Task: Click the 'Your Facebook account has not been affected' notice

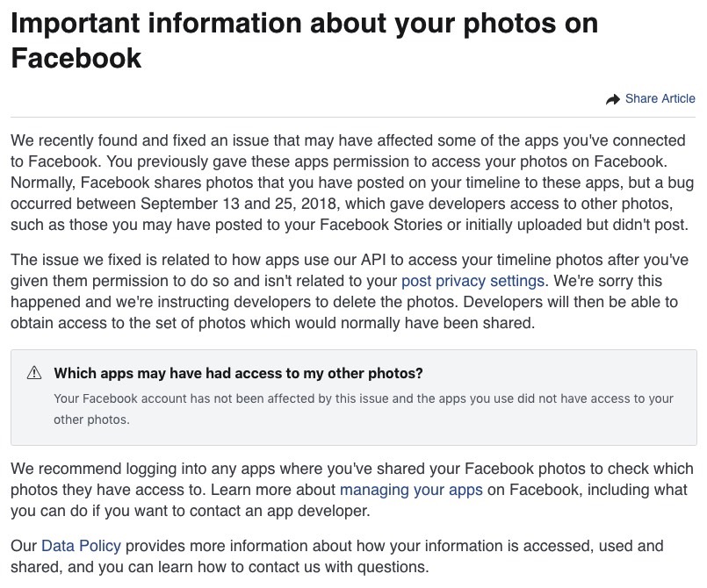Action: pos(364,409)
